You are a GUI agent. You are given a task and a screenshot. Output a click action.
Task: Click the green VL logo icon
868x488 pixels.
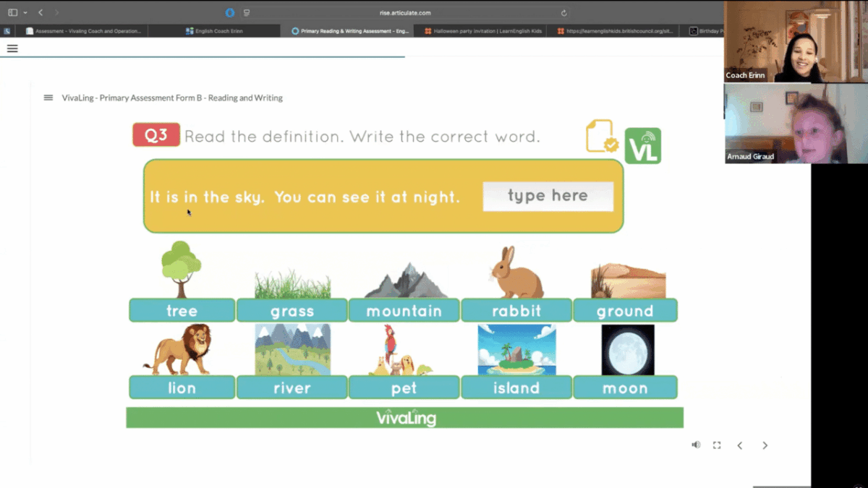(x=642, y=145)
